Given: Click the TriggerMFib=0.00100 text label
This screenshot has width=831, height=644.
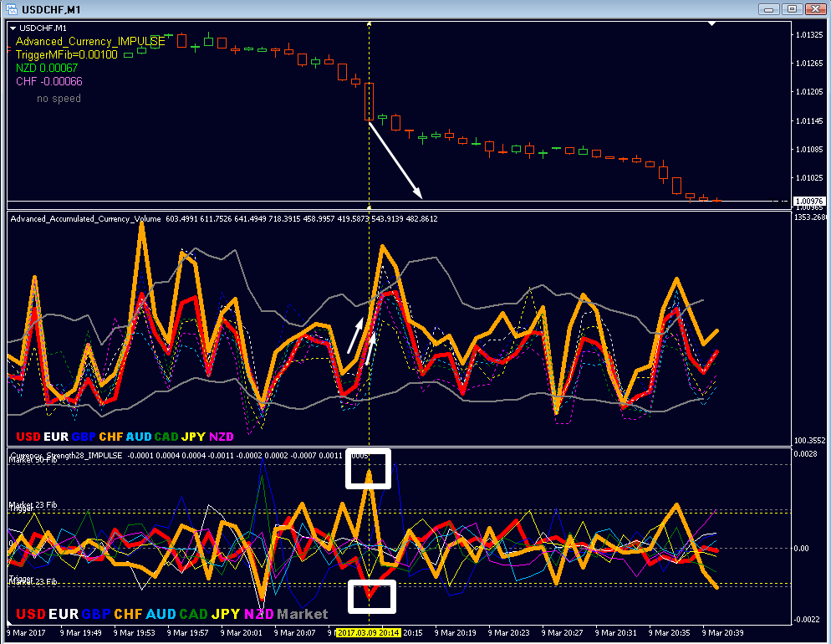Looking at the screenshot, I should pyautogui.click(x=67, y=54).
